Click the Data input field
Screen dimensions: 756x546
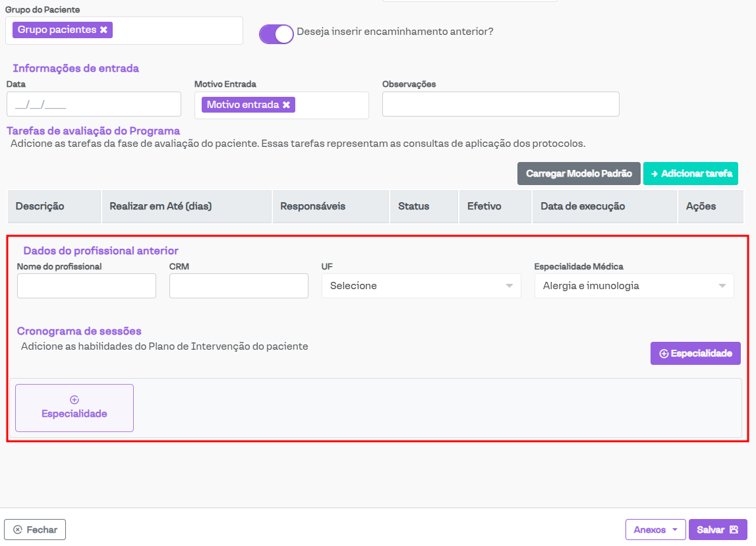(94, 104)
